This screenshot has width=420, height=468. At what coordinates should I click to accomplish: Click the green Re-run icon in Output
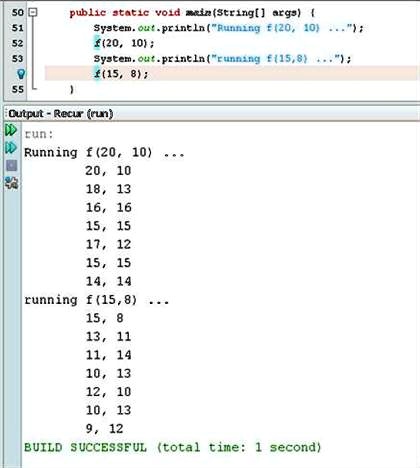click(x=11, y=130)
